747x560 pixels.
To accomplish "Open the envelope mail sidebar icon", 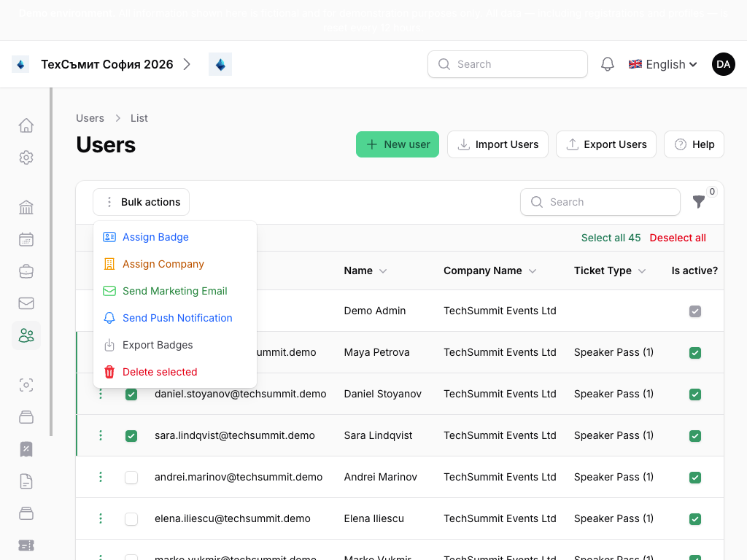I will tap(26, 303).
